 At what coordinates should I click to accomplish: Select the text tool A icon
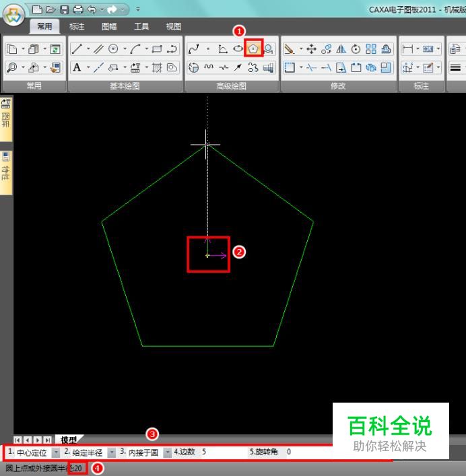(77, 67)
